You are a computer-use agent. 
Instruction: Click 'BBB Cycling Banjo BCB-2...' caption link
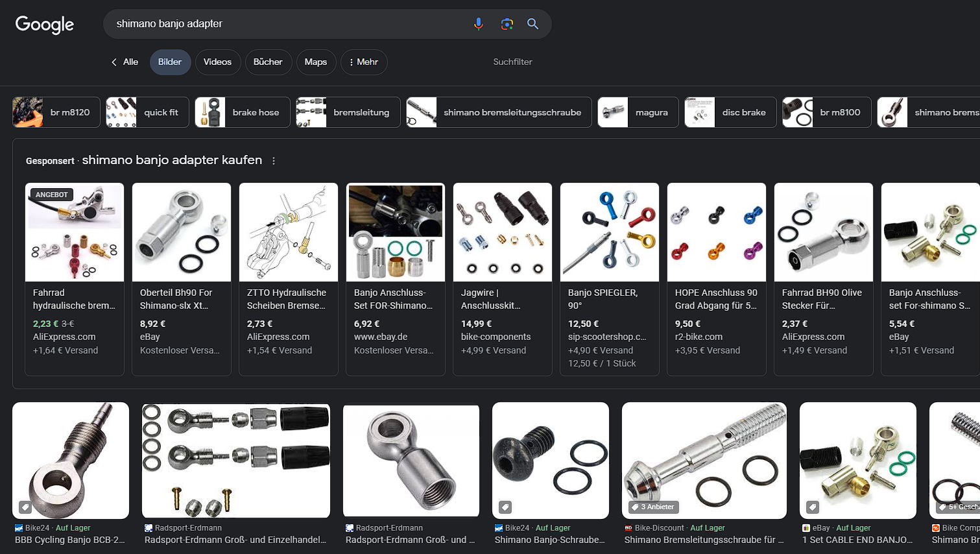pyautogui.click(x=70, y=540)
